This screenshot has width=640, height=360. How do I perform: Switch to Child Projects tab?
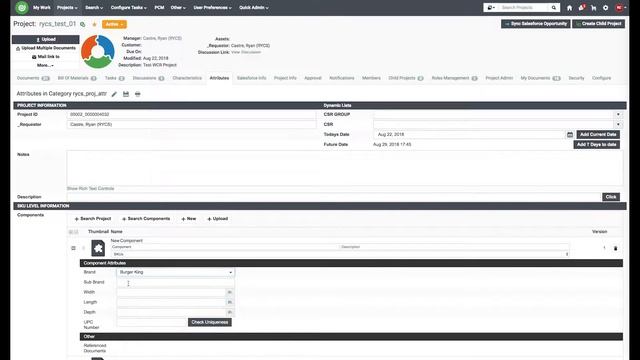(406, 78)
